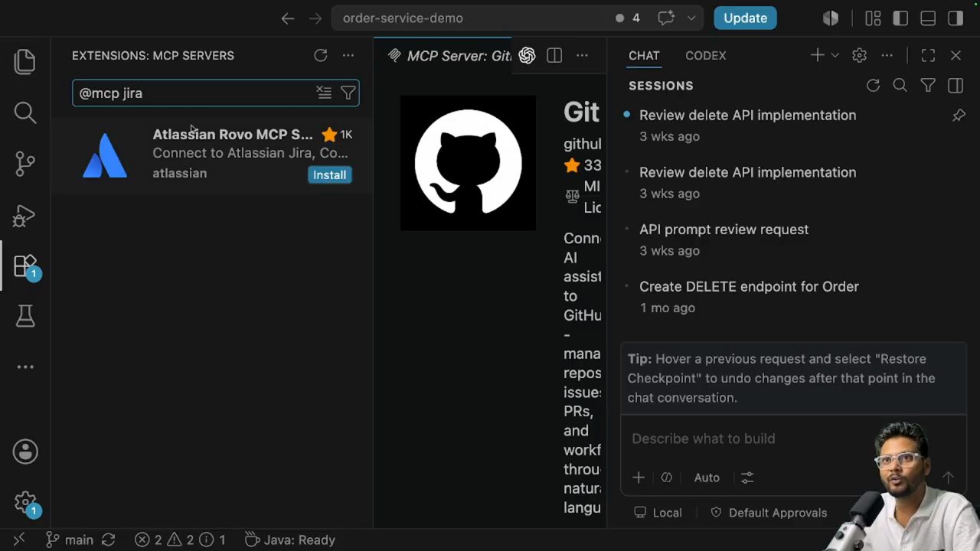Select the Extensions icon in activity bar

click(25, 266)
